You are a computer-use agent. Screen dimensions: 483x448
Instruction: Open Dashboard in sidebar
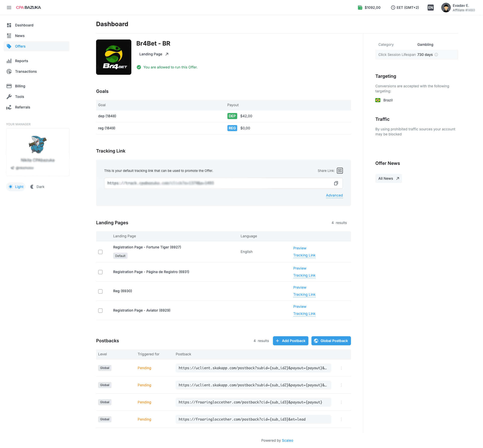pos(36,25)
